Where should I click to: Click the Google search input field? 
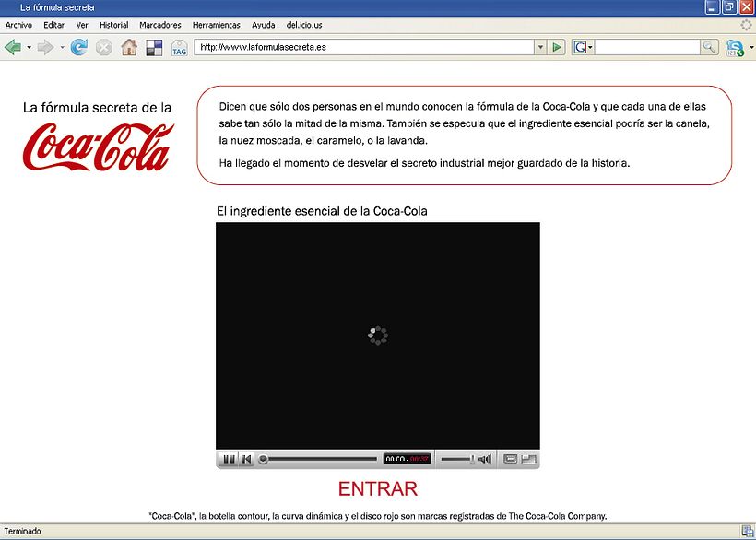pos(647,47)
